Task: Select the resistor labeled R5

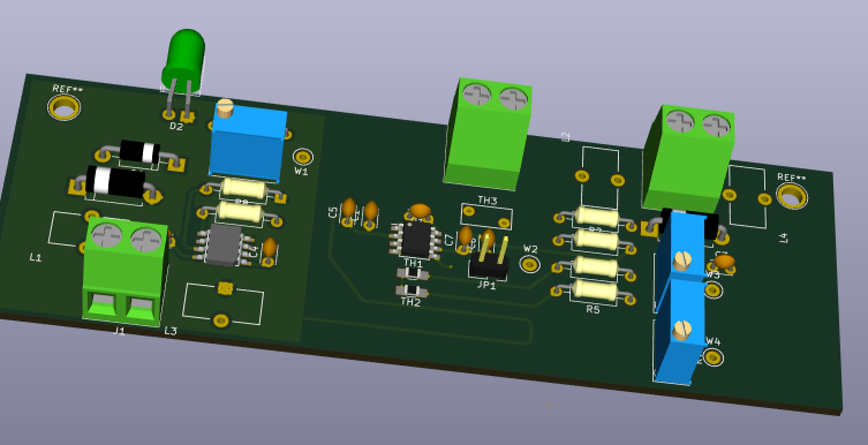Action: point(594,291)
